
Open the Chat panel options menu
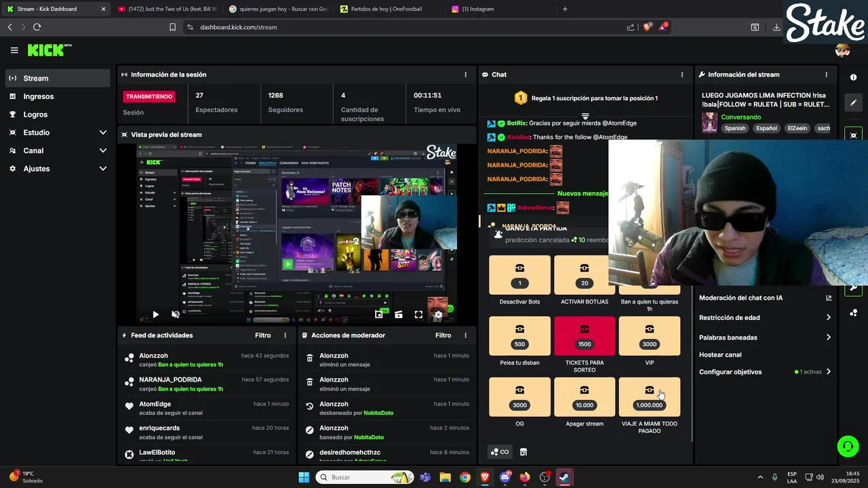pyautogui.click(x=682, y=75)
